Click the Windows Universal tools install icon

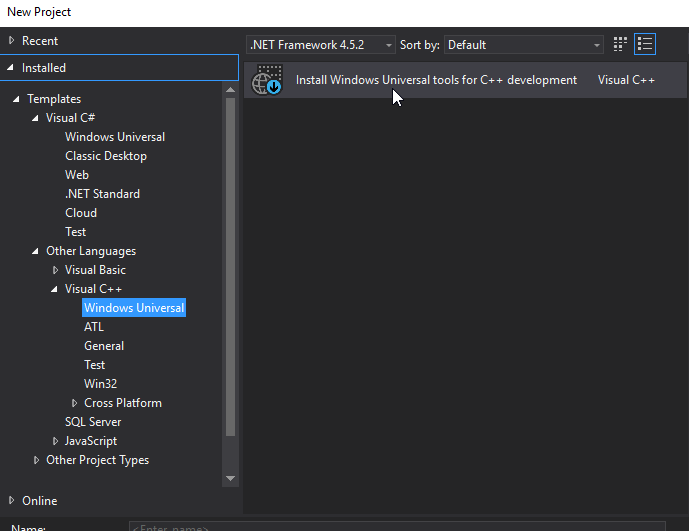(x=267, y=80)
